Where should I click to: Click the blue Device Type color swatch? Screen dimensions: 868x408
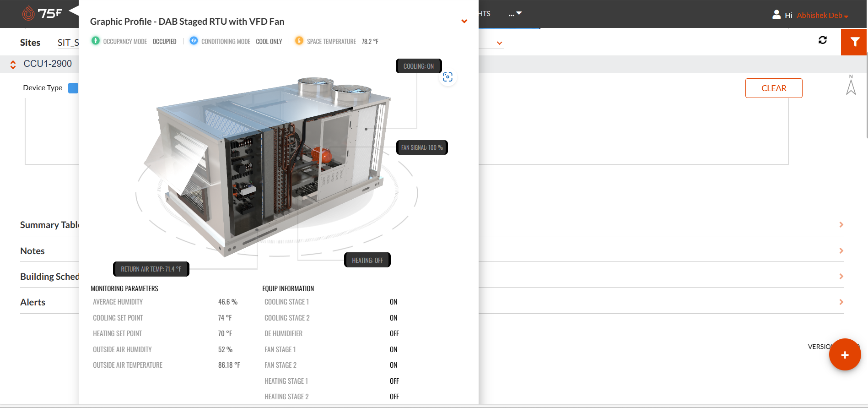tap(73, 88)
